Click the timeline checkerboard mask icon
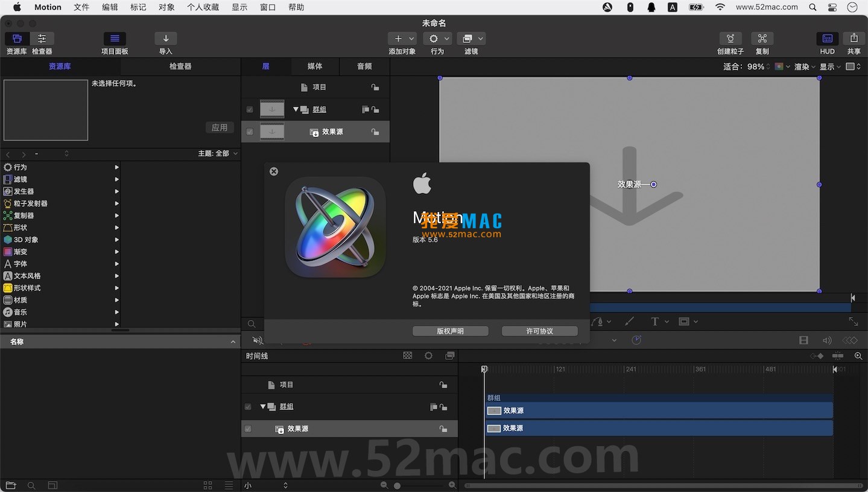Screen dimensions: 868x492 [408, 356]
